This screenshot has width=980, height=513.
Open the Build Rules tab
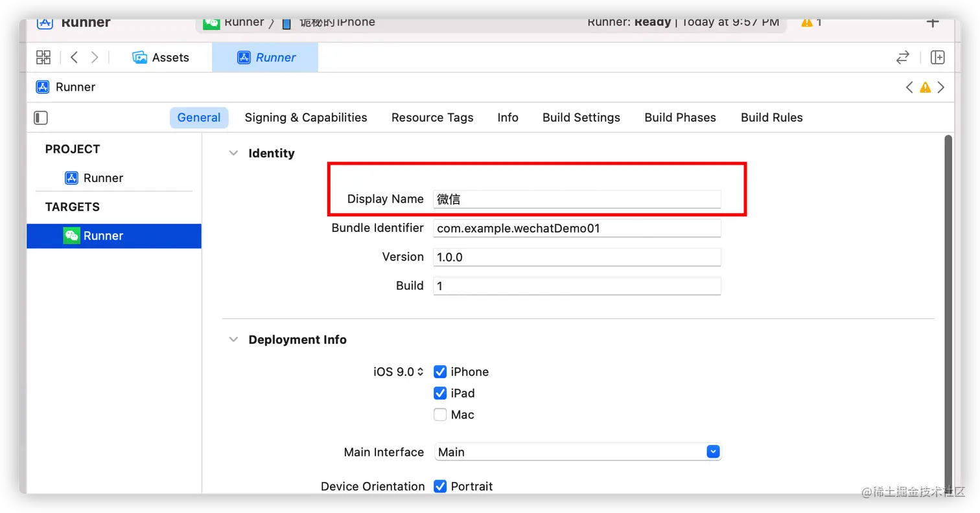772,117
